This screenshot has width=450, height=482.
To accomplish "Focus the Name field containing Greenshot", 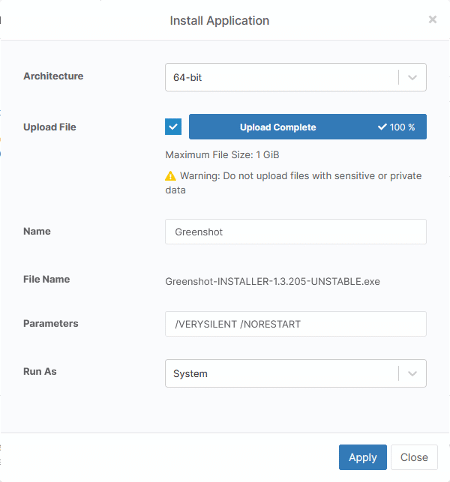I will pyautogui.click(x=296, y=232).
